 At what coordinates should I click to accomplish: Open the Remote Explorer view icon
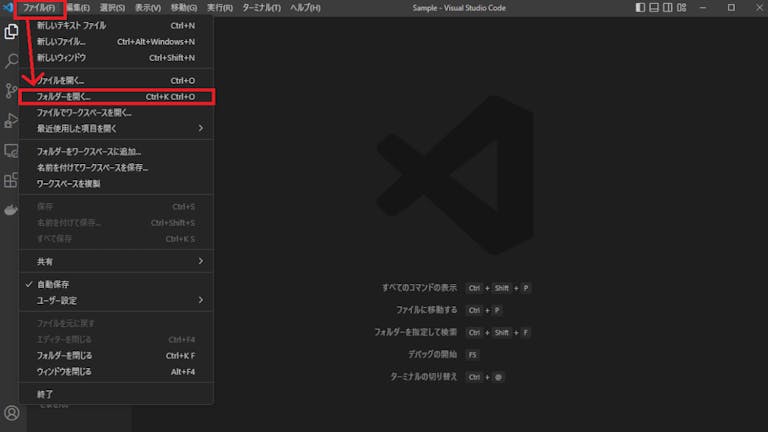[x=11, y=150]
